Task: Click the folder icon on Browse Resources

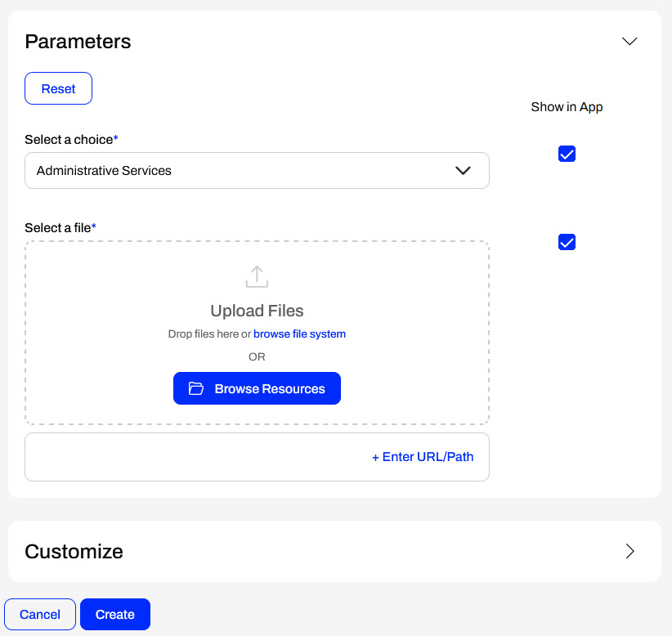Action: click(x=196, y=389)
